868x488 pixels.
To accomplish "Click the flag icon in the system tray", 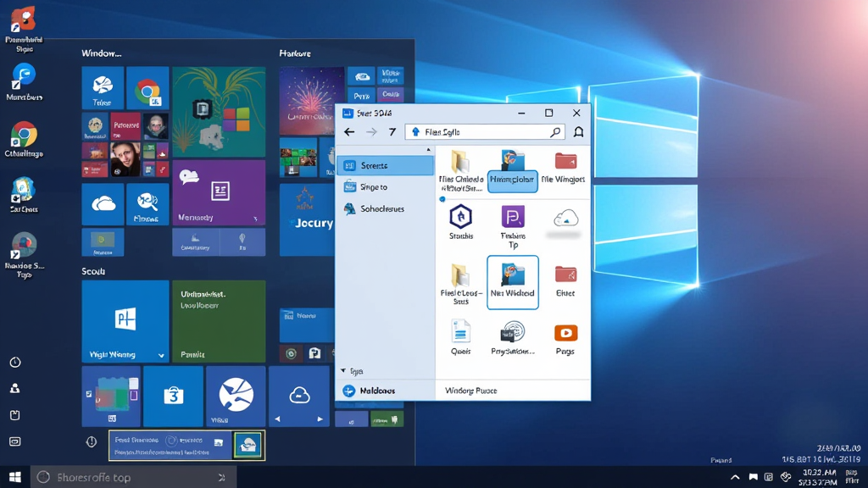I will click(x=754, y=477).
